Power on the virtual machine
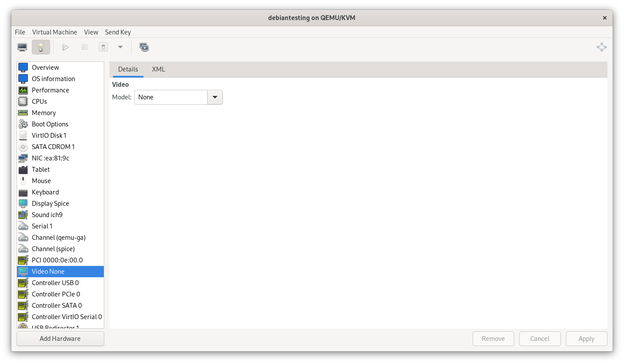The height and width of the screenshot is (364, 624). tap(65, 47)
